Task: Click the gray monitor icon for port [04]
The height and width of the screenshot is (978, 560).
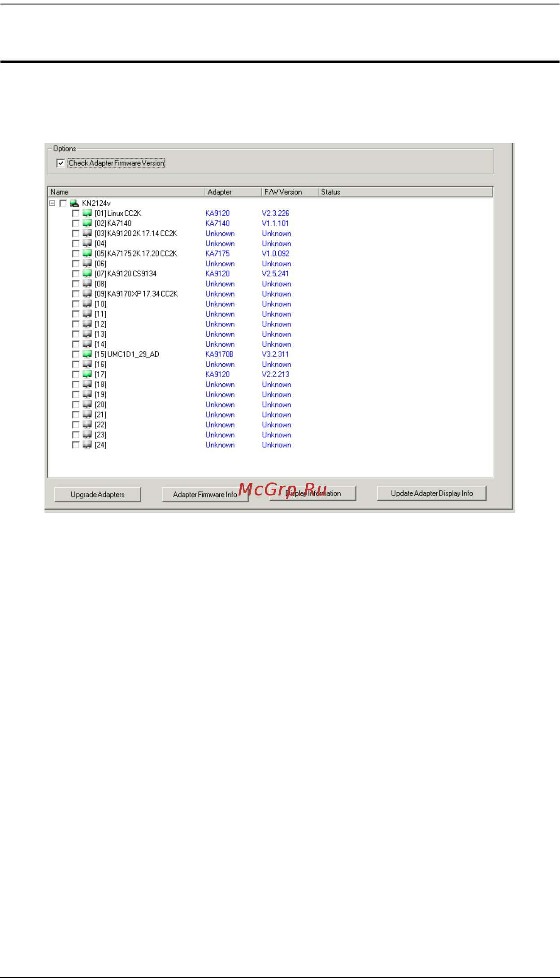Action: click(87, 243)
